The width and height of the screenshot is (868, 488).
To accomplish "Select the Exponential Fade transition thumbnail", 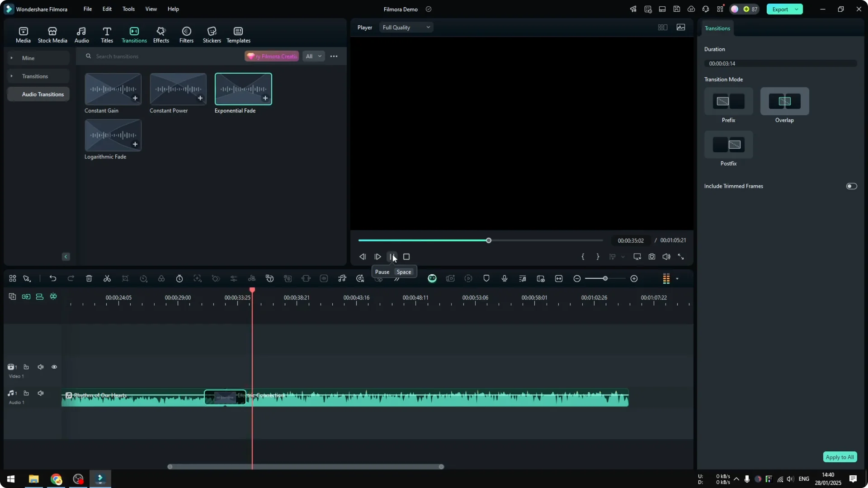I will tap(243, 89).
